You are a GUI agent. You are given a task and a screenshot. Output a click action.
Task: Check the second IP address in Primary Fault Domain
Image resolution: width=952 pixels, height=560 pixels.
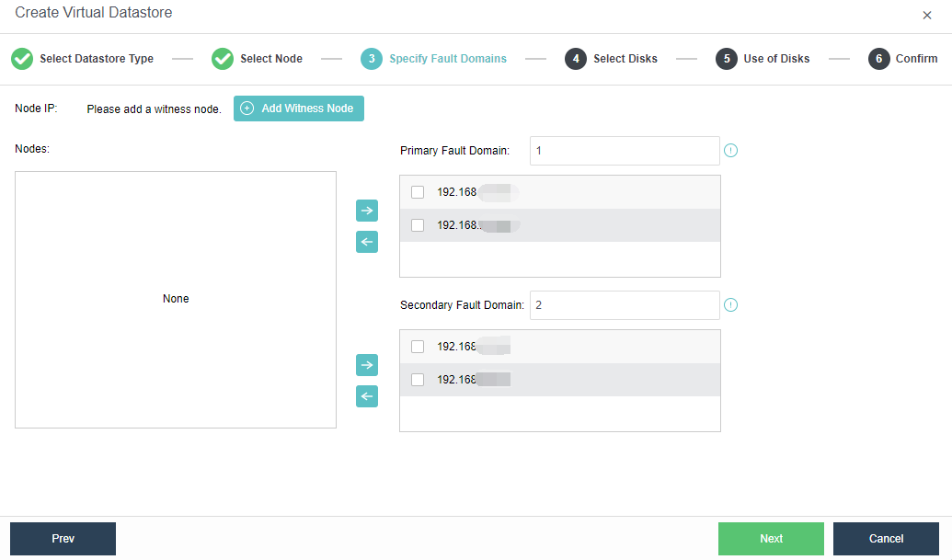419,224
